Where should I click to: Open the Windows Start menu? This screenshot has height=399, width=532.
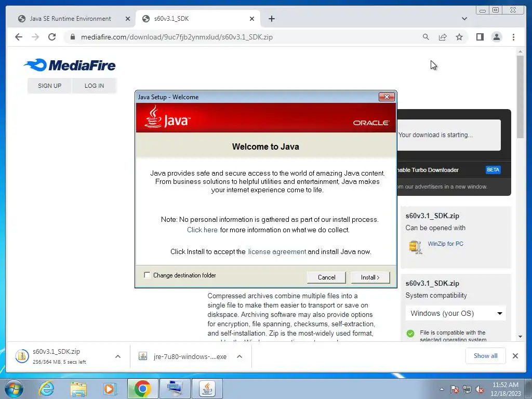14,389
